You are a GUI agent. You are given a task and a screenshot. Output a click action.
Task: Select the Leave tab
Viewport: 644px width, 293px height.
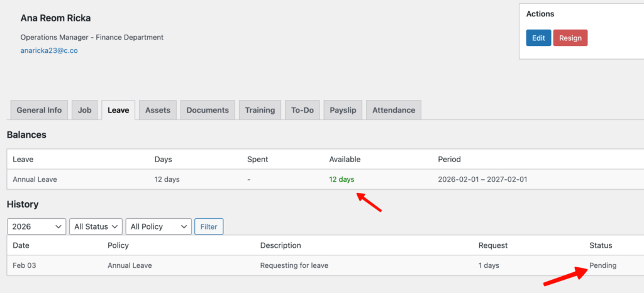(x=118, y=110)
